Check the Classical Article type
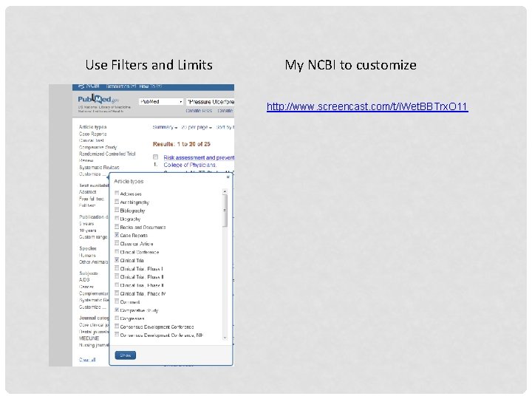The image size is (532, 399). 117,243
